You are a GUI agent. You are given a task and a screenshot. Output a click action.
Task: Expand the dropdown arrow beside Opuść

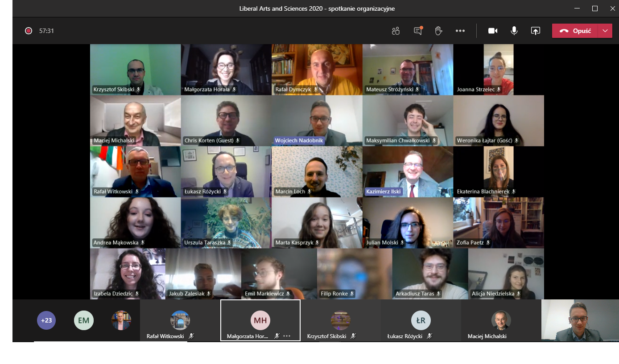coord(605,31)
